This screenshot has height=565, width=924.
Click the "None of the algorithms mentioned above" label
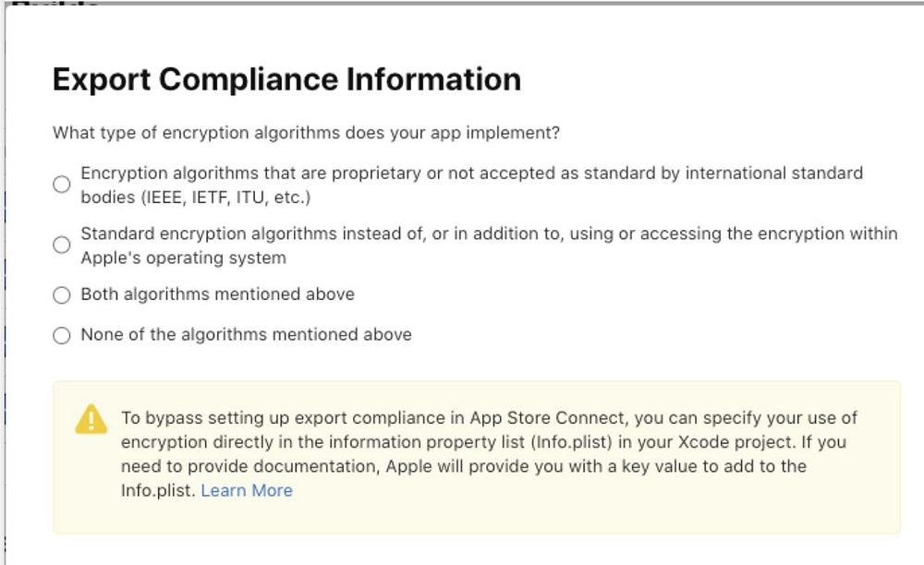[246, 335]
